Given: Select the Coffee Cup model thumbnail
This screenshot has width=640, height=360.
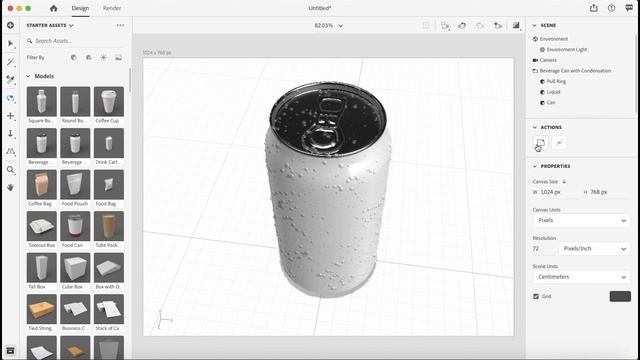Looking at the screenshot, I should point(109,101).
